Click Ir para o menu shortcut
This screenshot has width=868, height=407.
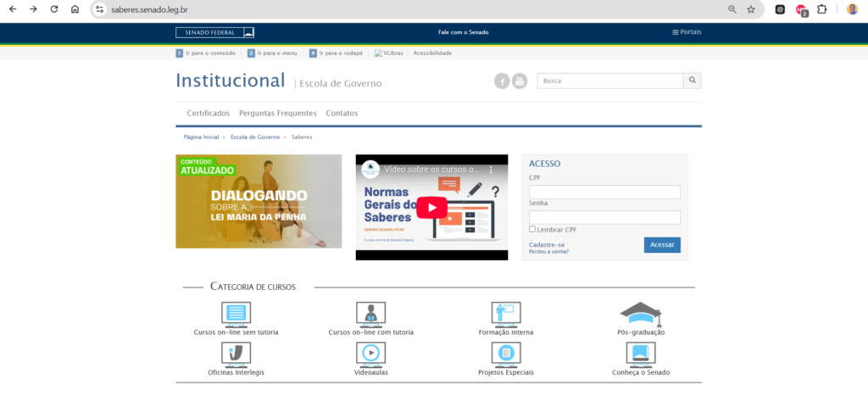coord(272,53)
